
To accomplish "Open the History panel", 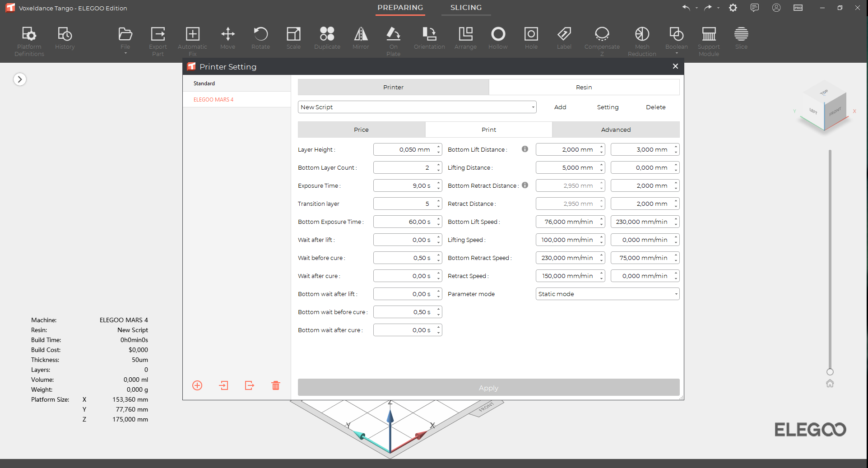I will [65, 38].
